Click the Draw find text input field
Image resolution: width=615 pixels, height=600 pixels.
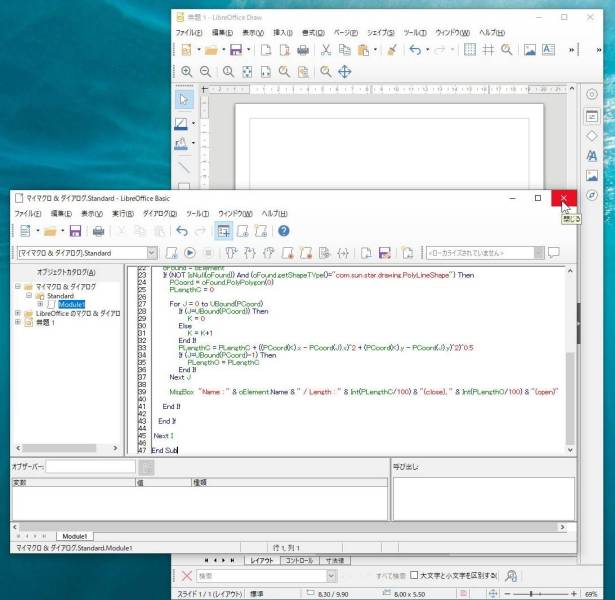pyautogui.click(x=261, y=576)
